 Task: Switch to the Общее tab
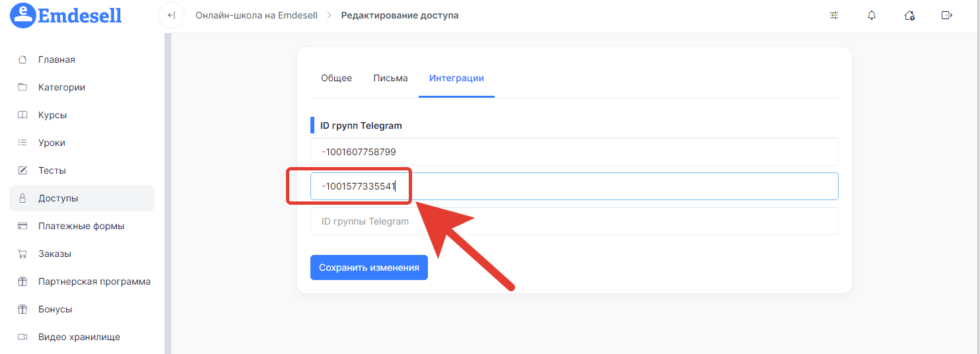[x=336, y=78]
